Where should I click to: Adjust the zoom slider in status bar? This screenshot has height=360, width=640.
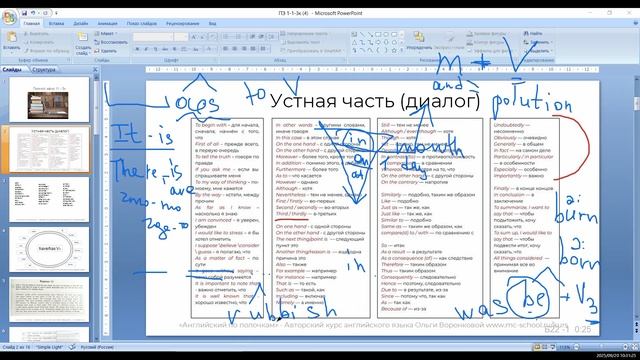(600, 347)
